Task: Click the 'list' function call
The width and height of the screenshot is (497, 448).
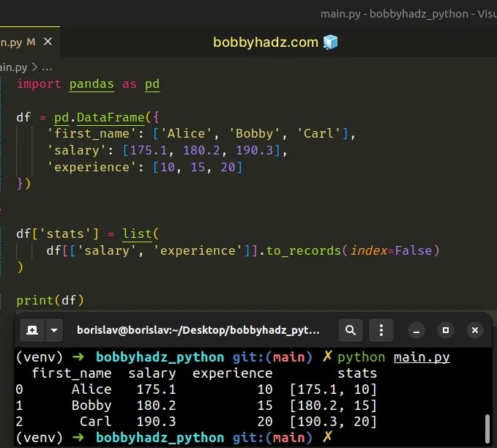Action: pyautogui.click(x=137, y=234)
